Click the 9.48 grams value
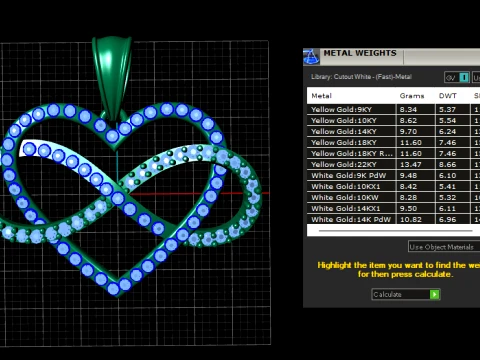480x360 pixels. coord(408,175)
